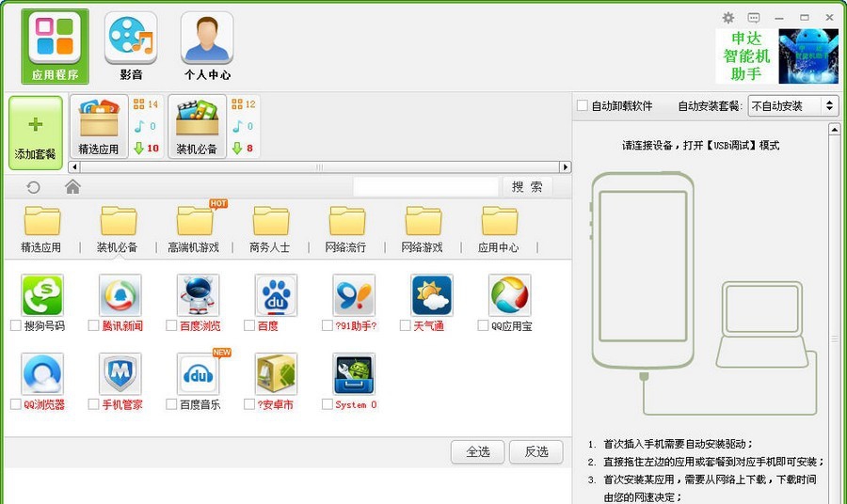Image resolution: width=847 pixels, height=504 pixels.
Task: Click the search input field
Action: pyautogui.click(x=425, y=187)
